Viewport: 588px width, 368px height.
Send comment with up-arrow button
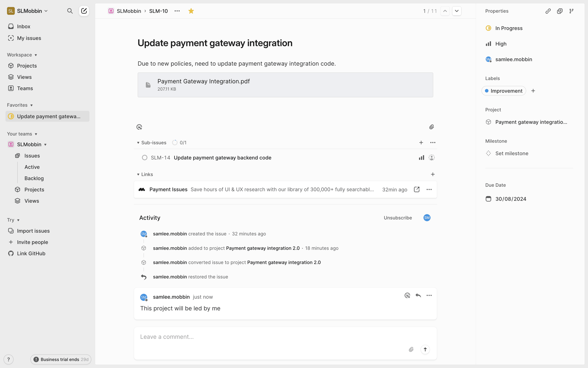pyautogui.click(x=425, y=350)
